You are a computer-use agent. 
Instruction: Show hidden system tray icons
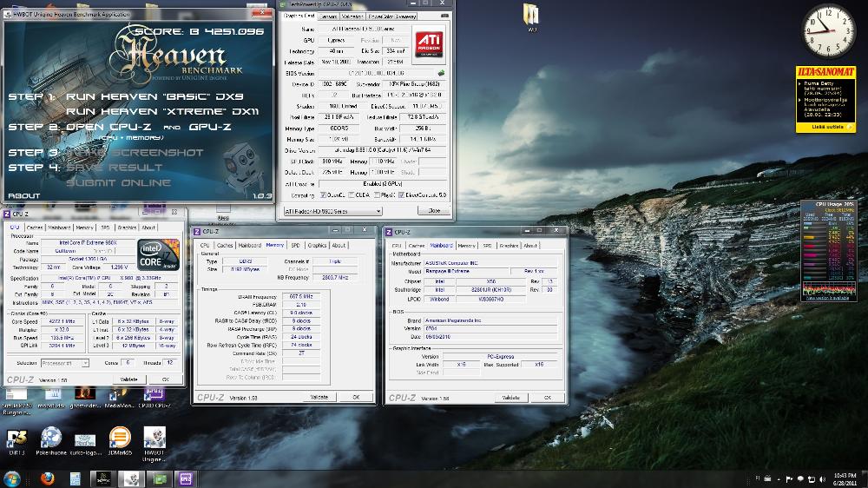(779, 479)
